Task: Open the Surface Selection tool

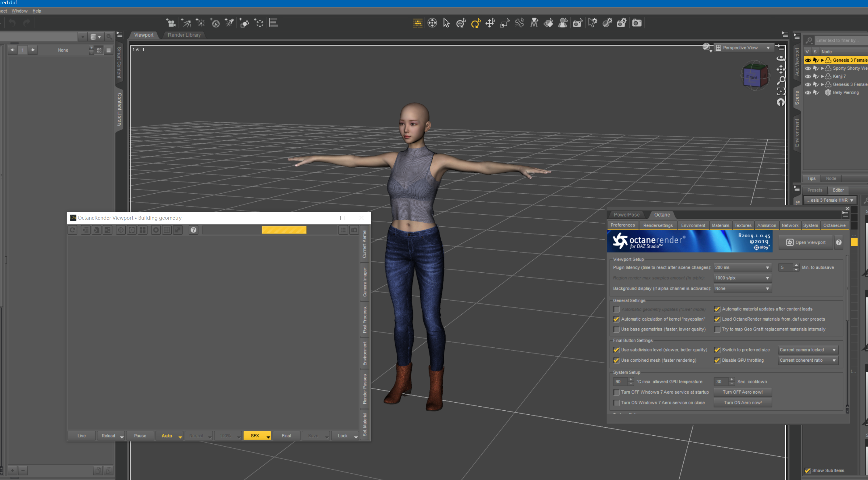Action: point(548,23)
